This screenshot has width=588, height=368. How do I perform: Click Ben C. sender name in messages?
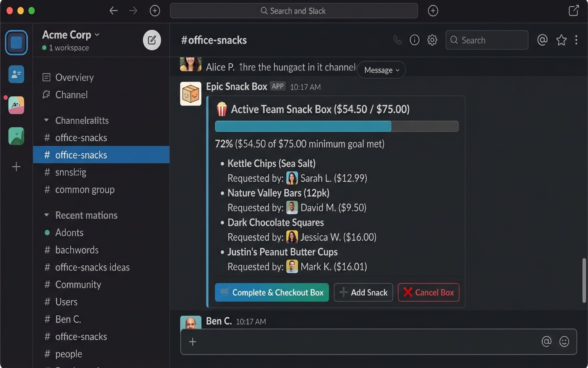click(x=219, y=321)
